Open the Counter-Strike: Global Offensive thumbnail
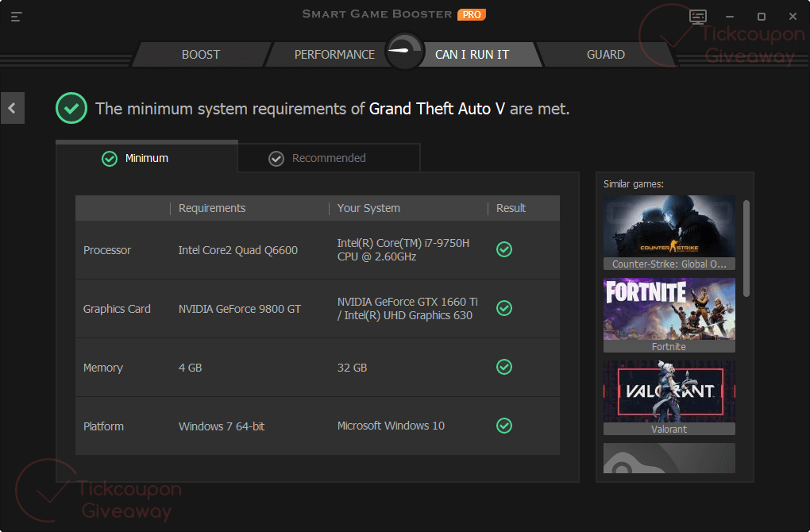The image size is (810, 532). point(669,233)
